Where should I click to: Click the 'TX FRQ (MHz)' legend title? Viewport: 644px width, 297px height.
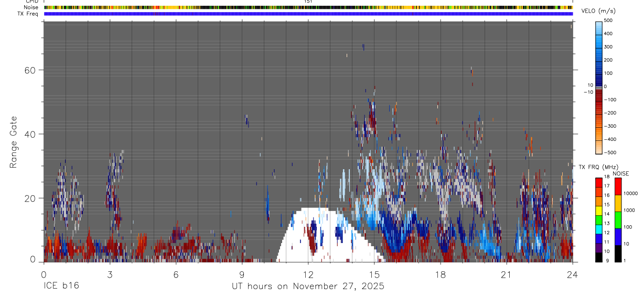pyautogui.click(x=599, y=167)
